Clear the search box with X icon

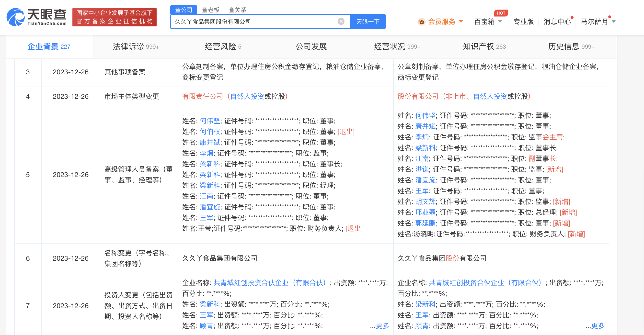(x=341, y=22)
